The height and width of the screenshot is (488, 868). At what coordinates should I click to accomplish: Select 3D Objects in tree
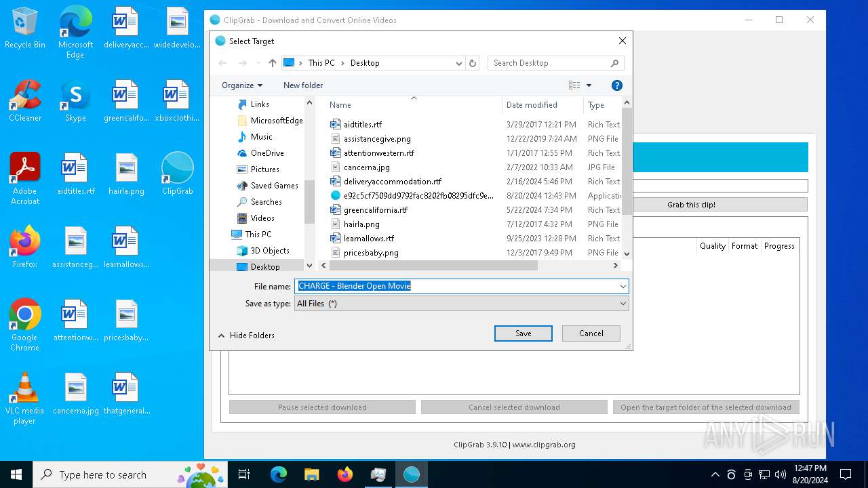270,251
